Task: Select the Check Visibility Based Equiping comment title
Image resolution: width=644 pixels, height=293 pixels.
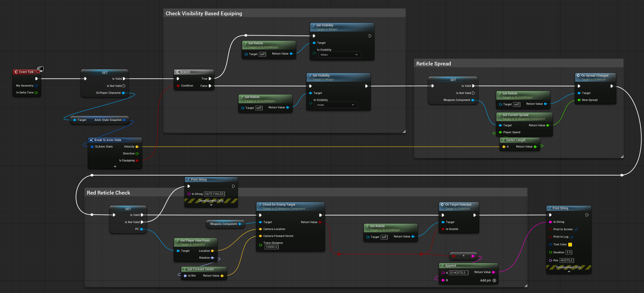Action: tap(204, 14)
